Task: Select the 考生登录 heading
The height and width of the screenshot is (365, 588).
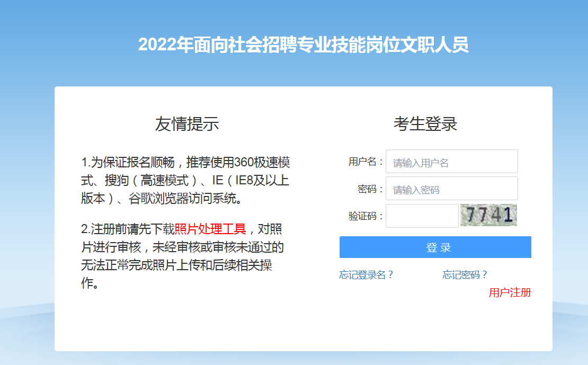Action: pyautogui.click(x=425, y=124)
